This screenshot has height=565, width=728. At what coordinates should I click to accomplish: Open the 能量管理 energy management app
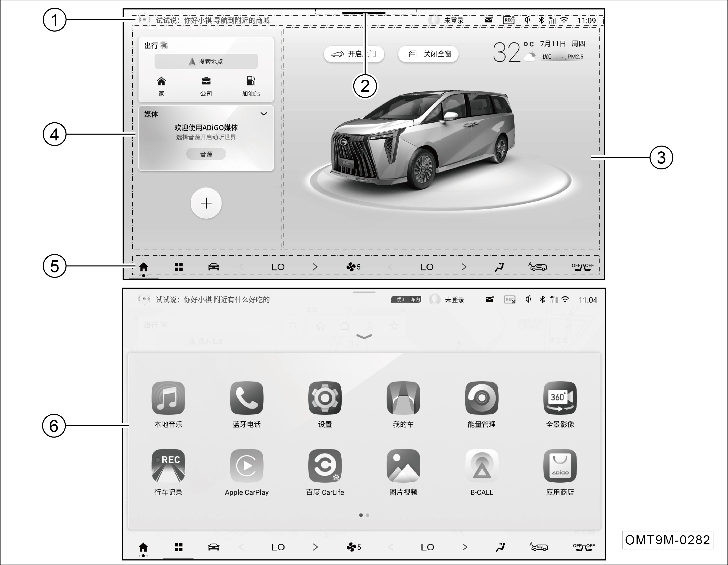tap(481, 398)
